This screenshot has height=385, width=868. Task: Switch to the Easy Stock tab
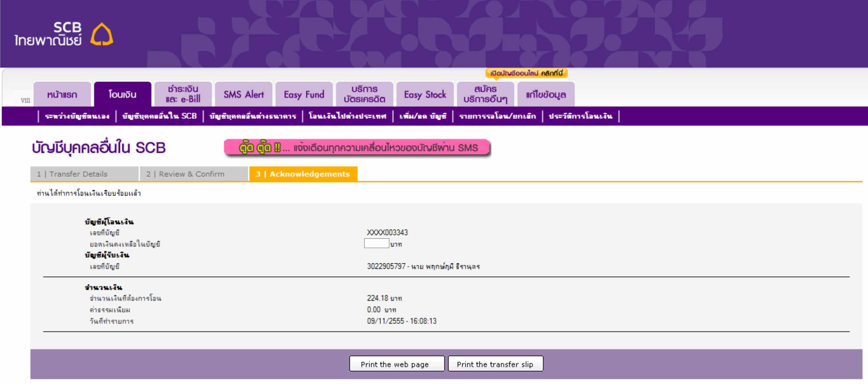pos(425,94)
